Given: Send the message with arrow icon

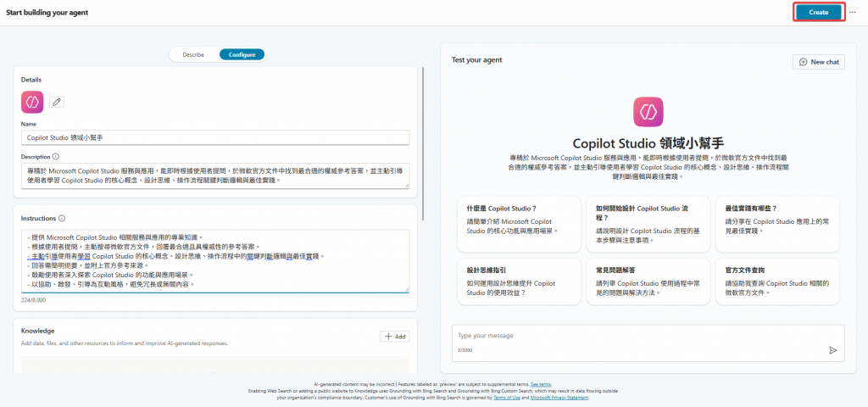Looking at the screenshot, I should 832,350.
